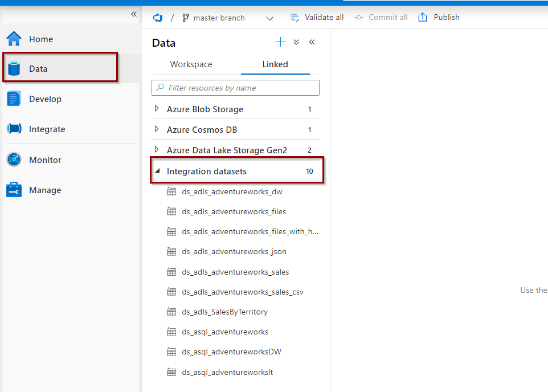The height and width of the screenshot is (392, 548).
Task: Open dataset ds_adls_adventureworks_sales_csv
Action: coord(243,292)
